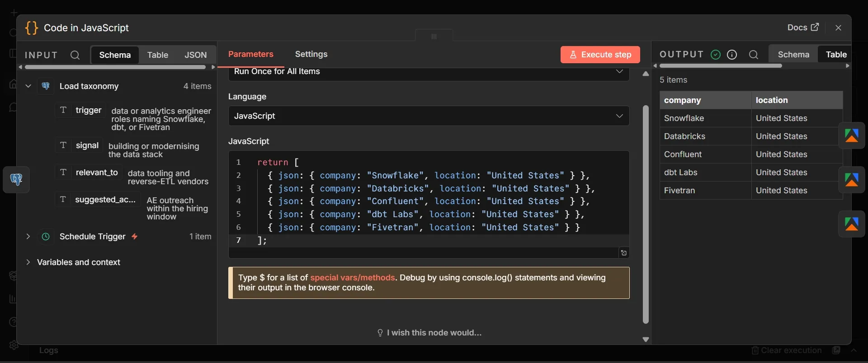868x363 pixels.
Task: Click scroll down arrow in parameters pane
Action: [x=646, y=340]
